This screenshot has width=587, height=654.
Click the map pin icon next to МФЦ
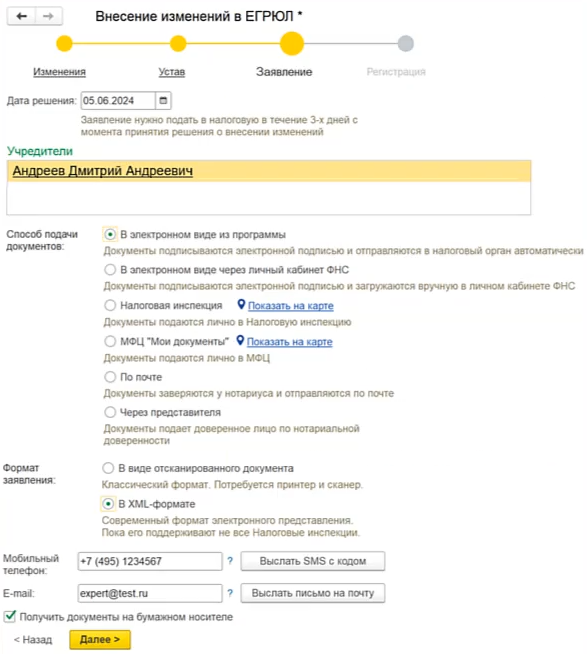240,340
